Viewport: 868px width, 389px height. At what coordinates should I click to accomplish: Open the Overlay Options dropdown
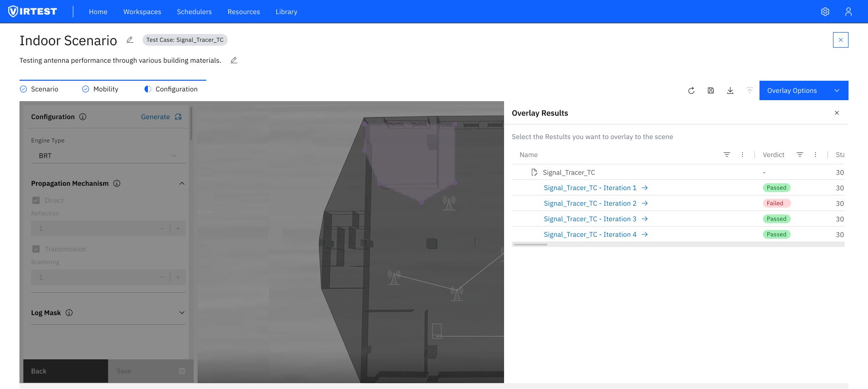click(x=803, y=90)
